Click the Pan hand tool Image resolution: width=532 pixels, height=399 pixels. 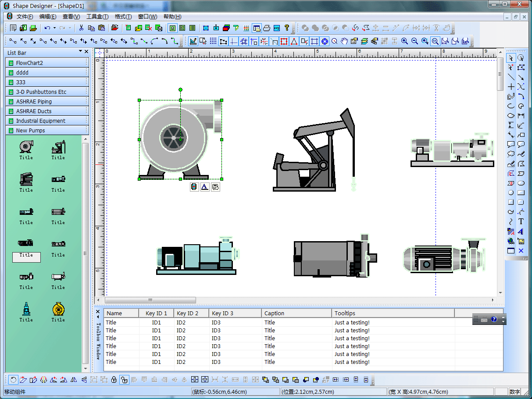click(x=344, y=41)
